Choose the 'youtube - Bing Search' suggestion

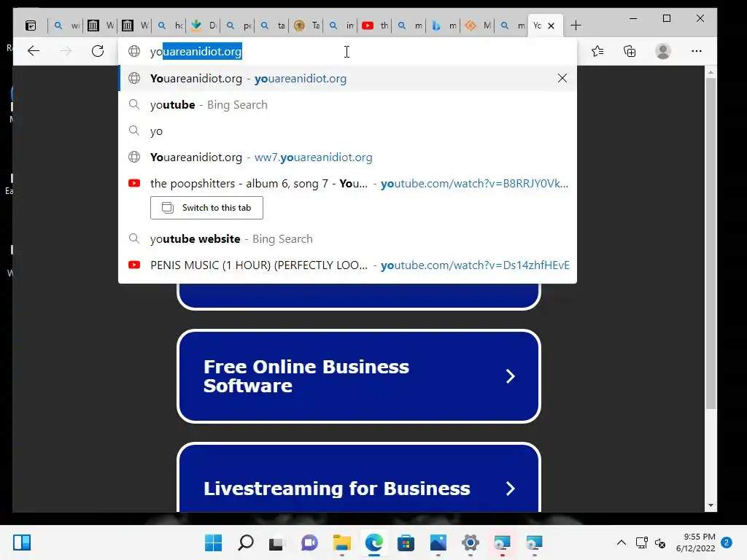(347, 105)
